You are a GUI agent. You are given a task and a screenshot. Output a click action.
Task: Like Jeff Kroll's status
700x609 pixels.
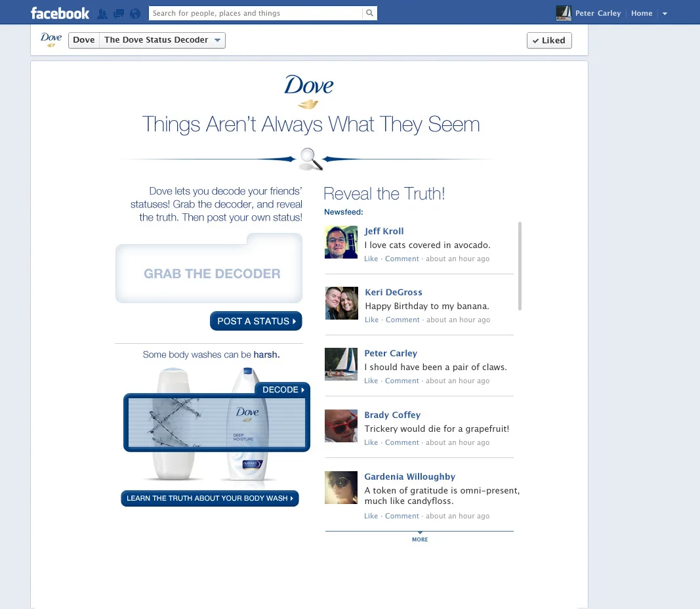pyautogui.click(x=371, y=259)
